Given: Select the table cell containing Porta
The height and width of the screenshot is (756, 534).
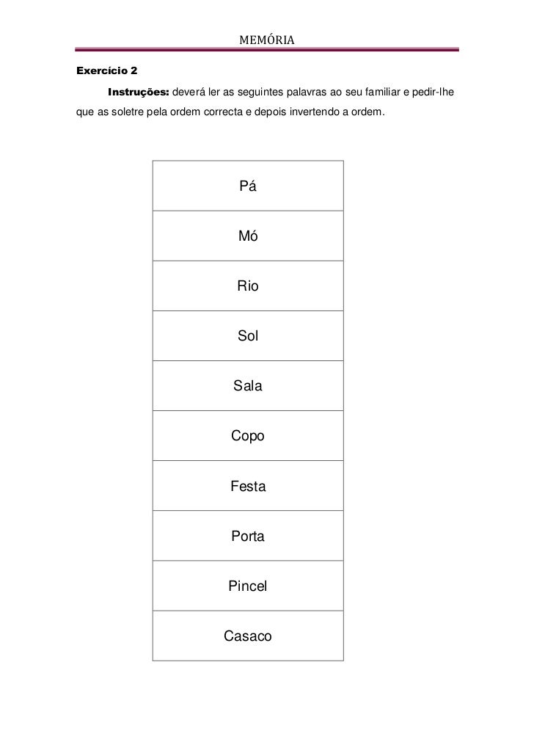Looking at the screenshot, I should coord(248,536).
